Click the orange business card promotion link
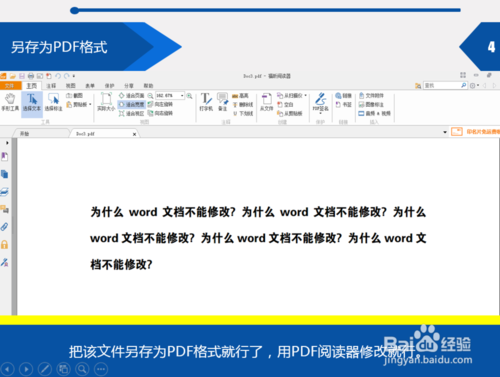This screenshot has width=500, height=377. [475, 132]
